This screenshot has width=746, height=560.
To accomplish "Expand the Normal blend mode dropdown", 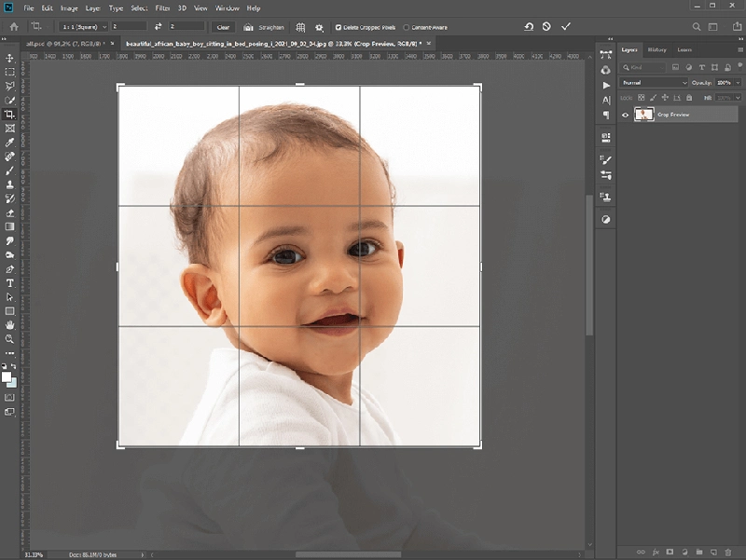I will pos(654,83).
